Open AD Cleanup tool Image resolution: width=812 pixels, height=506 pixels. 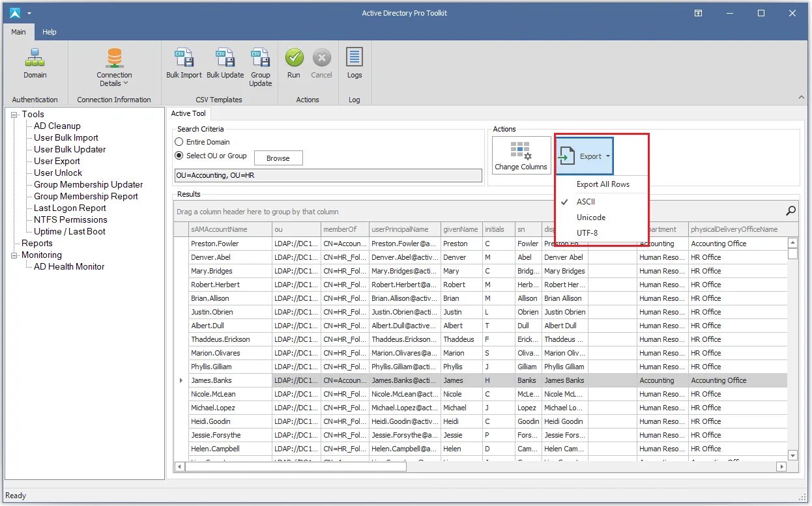pyautogui.click(x=57, y=126)
